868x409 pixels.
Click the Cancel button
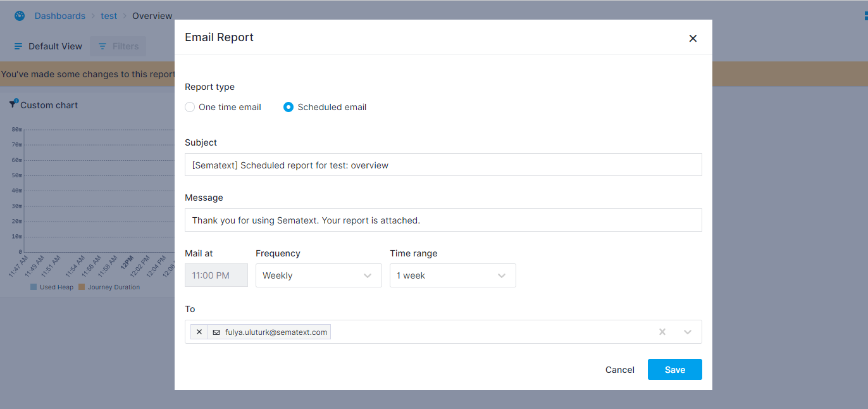620,370
